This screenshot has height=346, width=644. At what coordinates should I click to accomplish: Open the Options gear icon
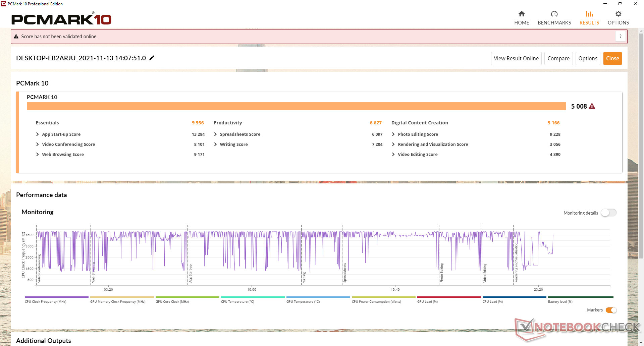[x=618, y=14]
